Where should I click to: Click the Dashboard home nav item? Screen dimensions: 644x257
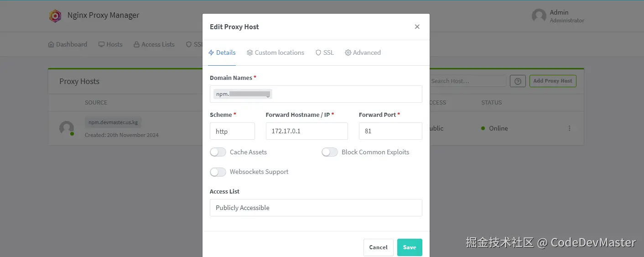pos(68,44)
